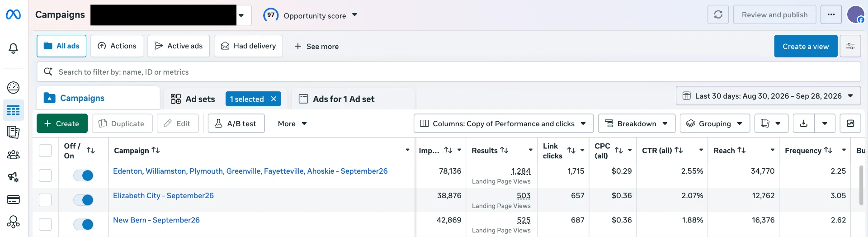Open the charts view icon

coord(850,123)
